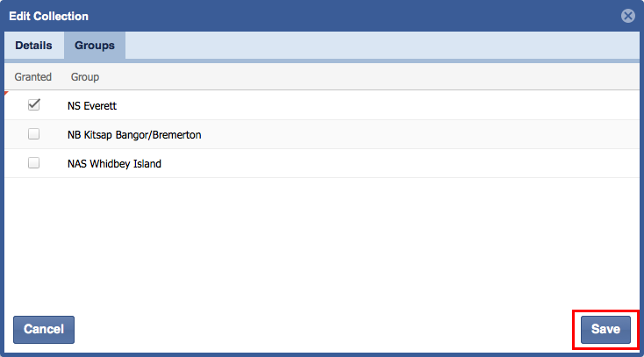
Task: Click the Group column header
Action: click(x=85, y=77)
